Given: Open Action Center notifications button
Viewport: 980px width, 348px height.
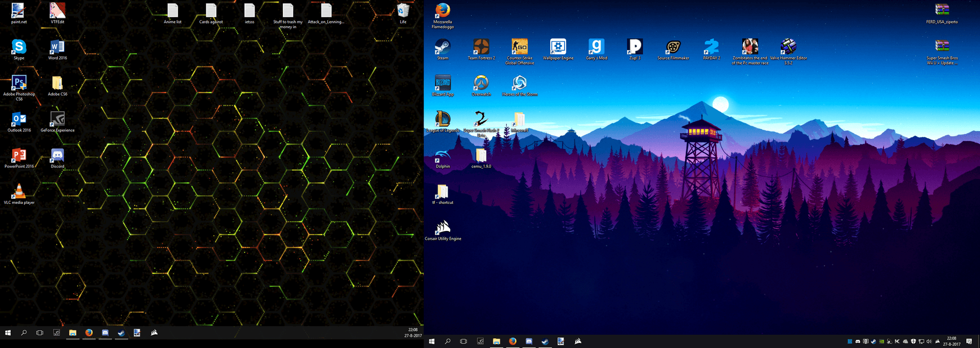Looking at the screenshot, I should coord(969,341).
